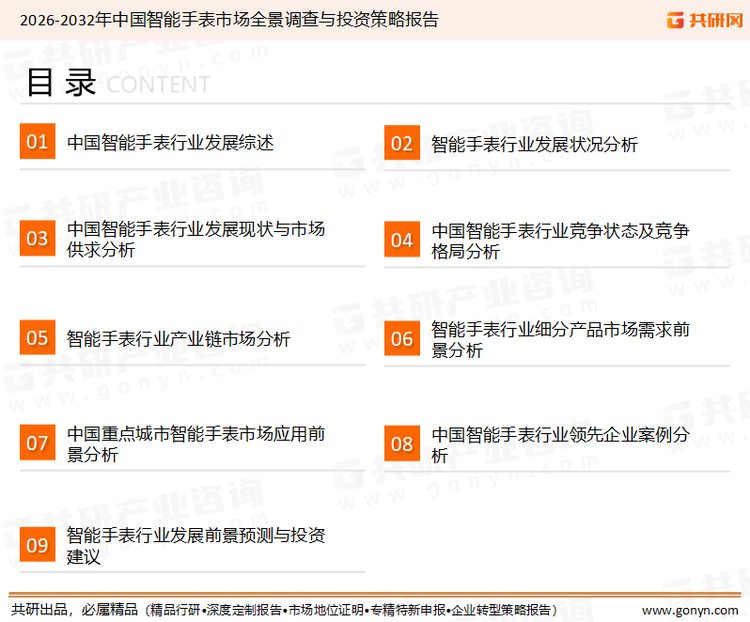750x622 pixels.
Task: Open chapter 中国重点城市智能手表市场应用前景分析
Action: coord(196,444)
